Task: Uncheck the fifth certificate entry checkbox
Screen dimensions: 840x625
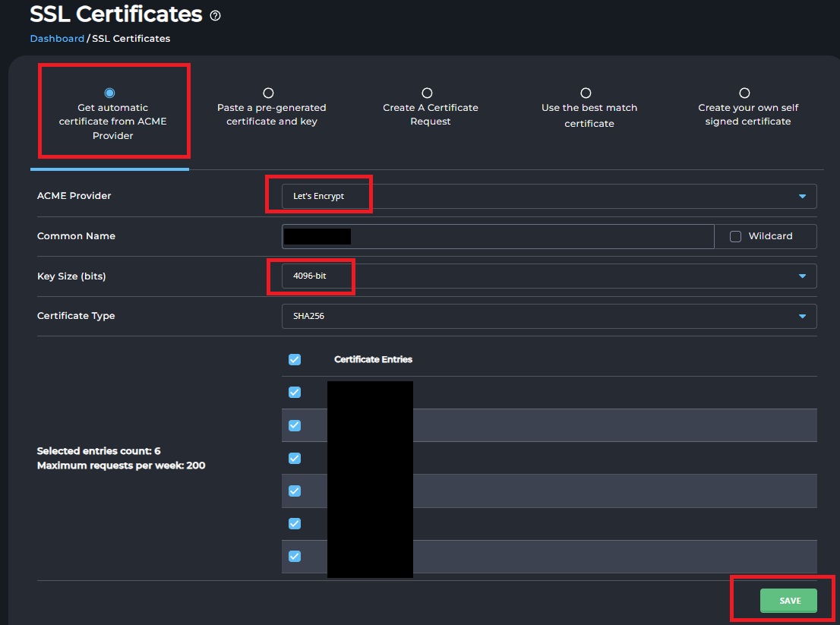Action: coord(295,523)
